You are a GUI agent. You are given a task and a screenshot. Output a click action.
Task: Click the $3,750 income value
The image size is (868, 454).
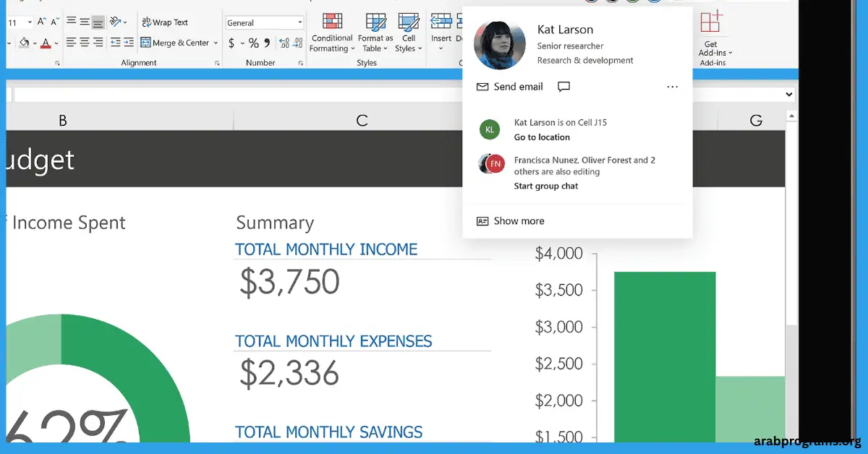(289, 282)
